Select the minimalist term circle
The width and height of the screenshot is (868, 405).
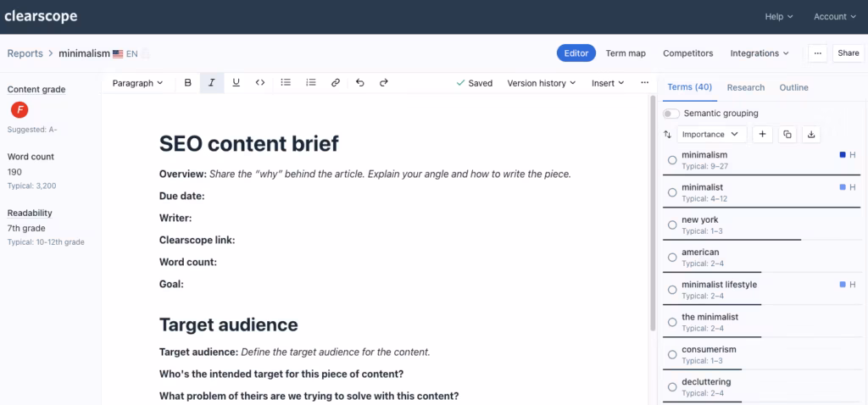[x=672, y=192]
